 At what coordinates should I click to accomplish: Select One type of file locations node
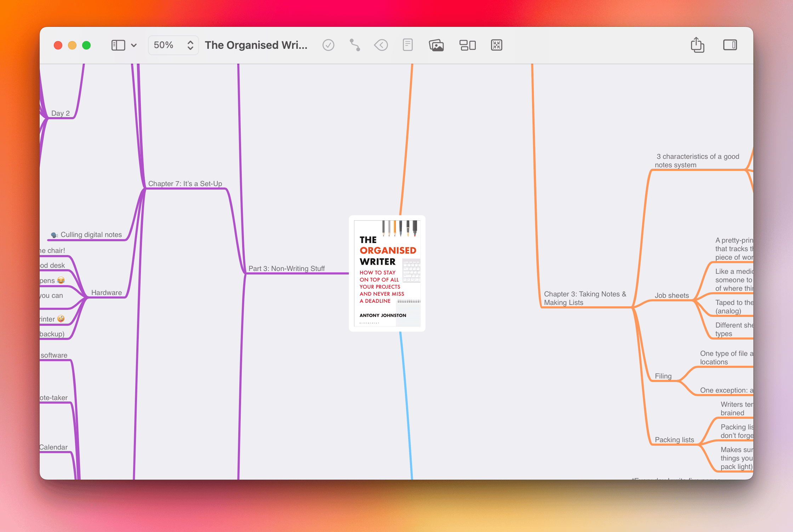pyautogui.click(x=726, y=358)
